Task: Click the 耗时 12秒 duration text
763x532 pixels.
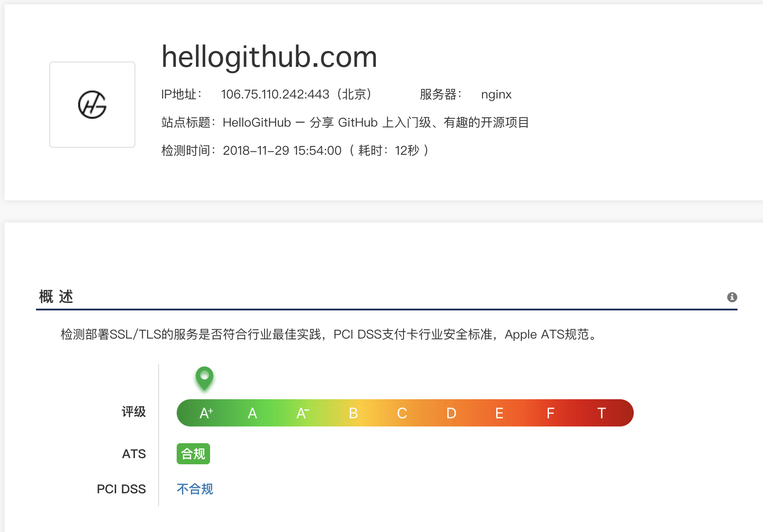Action: pos(389,150)
